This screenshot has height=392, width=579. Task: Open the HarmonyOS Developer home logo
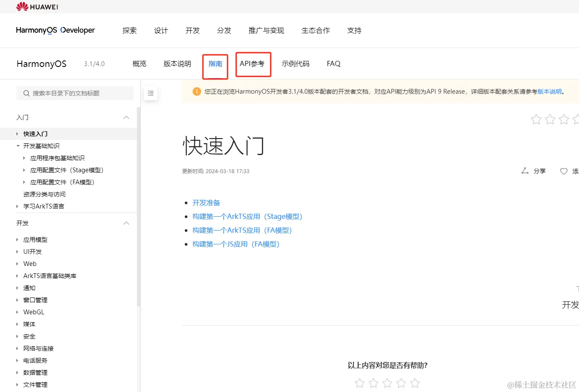click(55, 30)
